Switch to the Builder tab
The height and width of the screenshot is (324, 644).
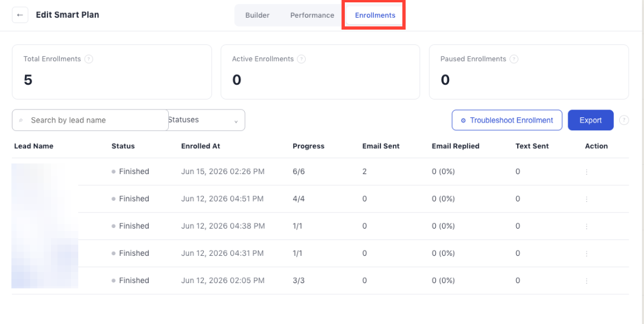coord(258,15)
